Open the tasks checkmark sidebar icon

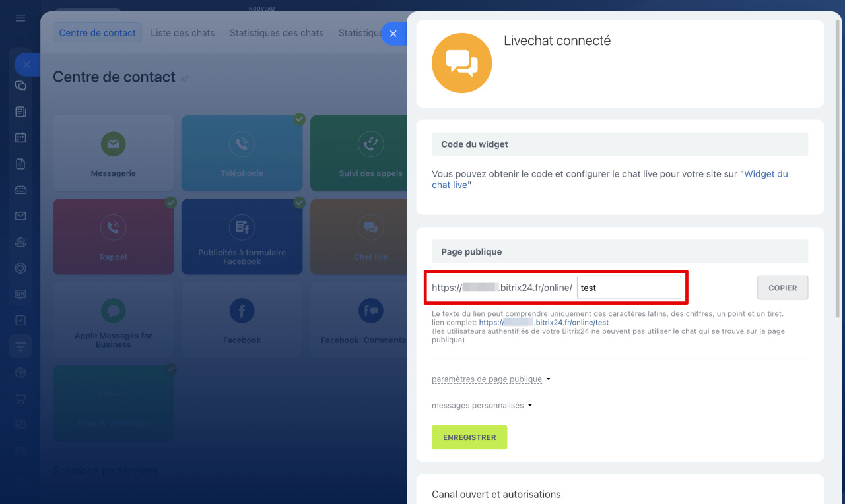20,320
